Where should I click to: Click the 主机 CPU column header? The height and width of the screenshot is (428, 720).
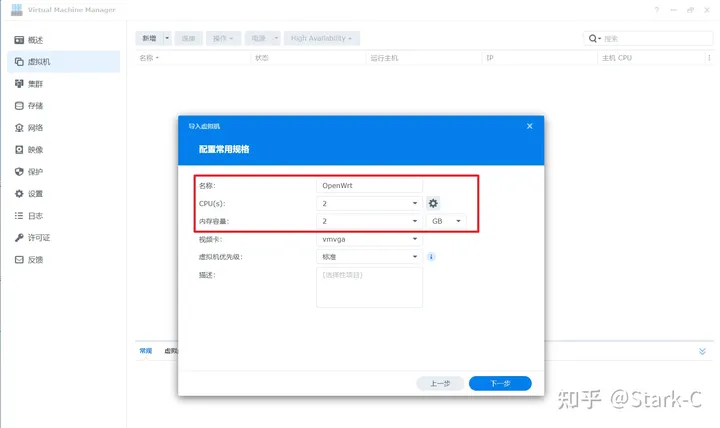click(651, 58)
